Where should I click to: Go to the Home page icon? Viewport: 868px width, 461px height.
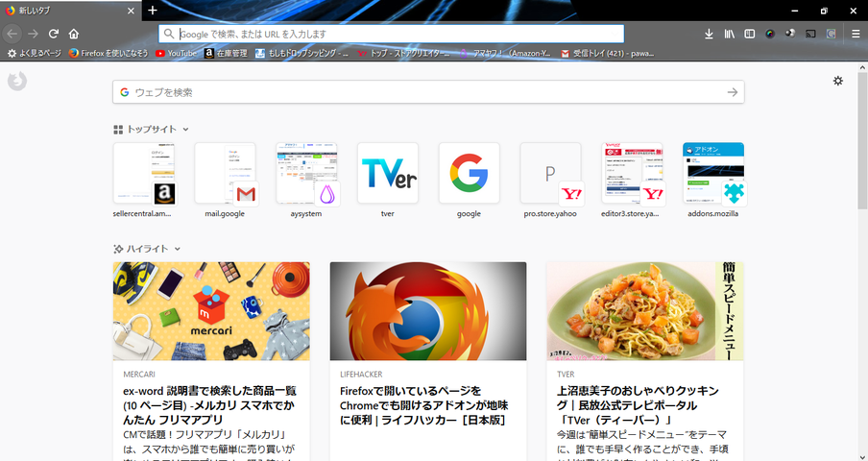[x=74, y=34]
